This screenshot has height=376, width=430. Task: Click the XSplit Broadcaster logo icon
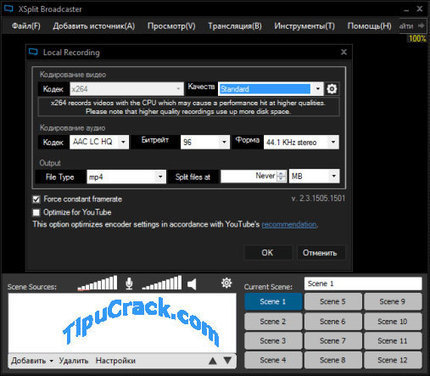[8, 9]
